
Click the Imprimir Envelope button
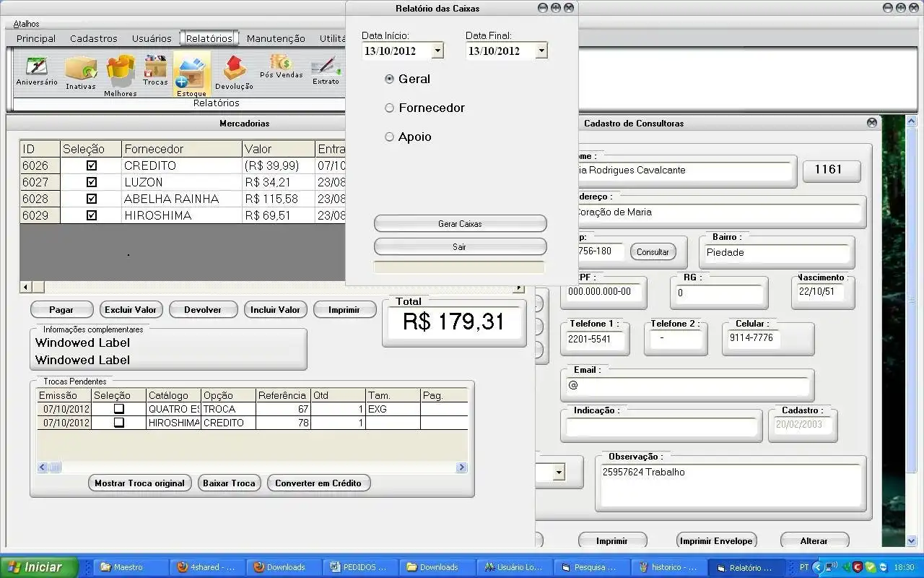click(716, 540)
